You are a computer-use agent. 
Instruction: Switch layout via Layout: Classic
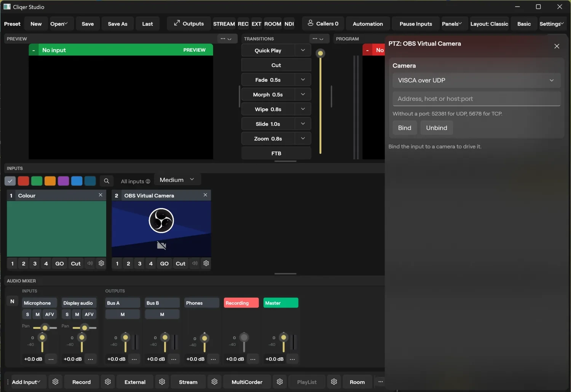489,24
